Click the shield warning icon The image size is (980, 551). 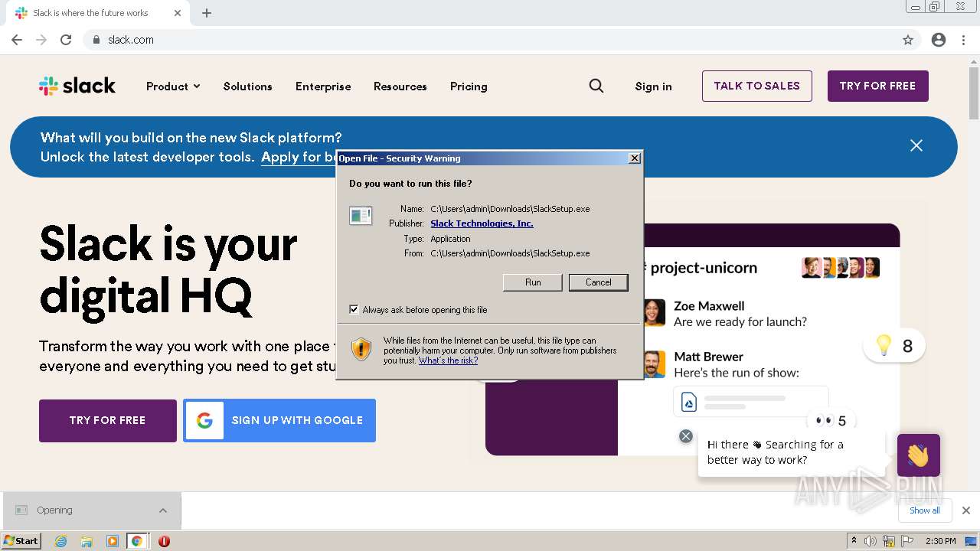coord(361,350)
